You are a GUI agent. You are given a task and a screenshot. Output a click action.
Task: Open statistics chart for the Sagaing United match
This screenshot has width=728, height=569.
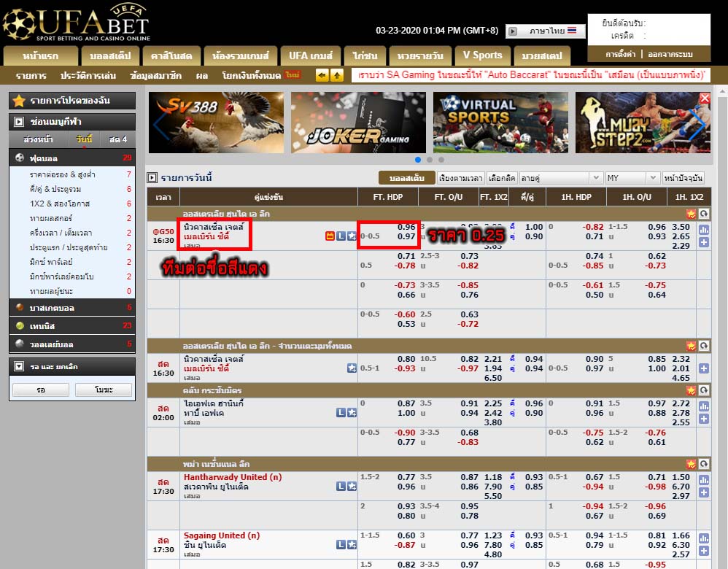coord(704,538)
